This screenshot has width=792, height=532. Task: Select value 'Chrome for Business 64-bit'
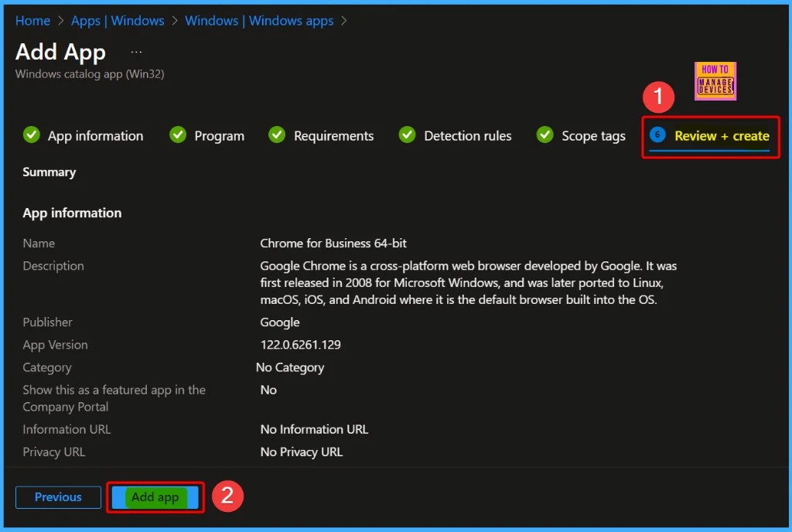point(333,244)
